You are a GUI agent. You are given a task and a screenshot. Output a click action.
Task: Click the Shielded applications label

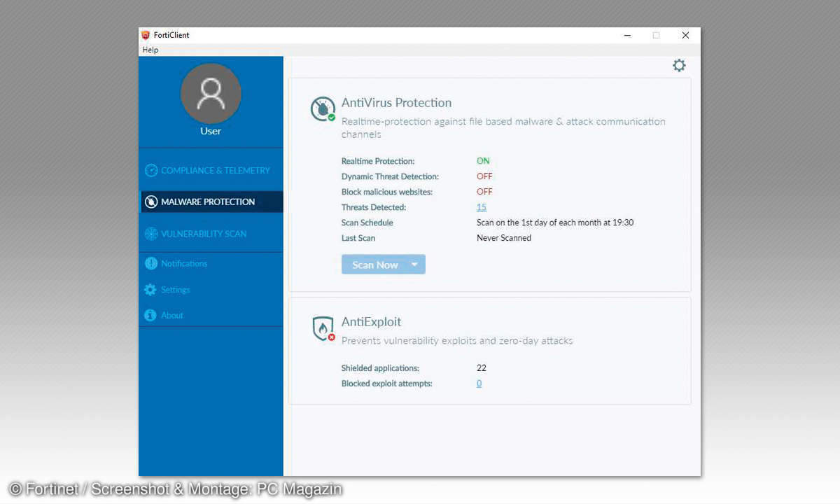[380, 368]
